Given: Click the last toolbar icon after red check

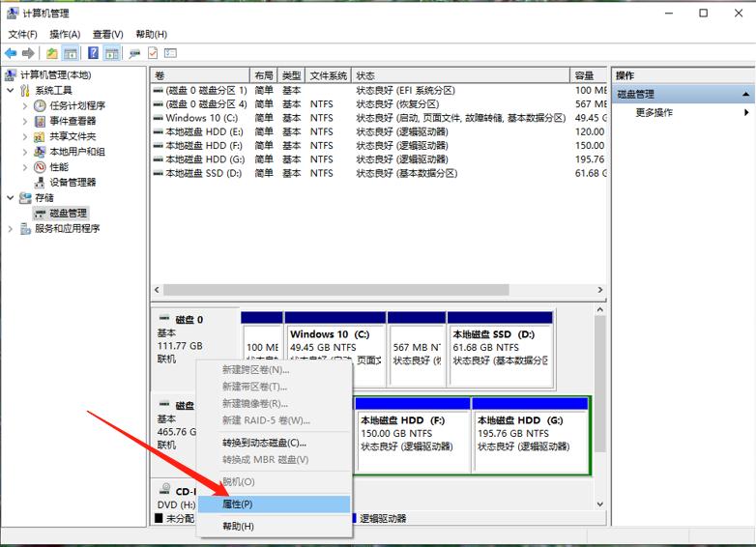Looking at the screenshot, I should pyautogui.click(x=171, y=53).
